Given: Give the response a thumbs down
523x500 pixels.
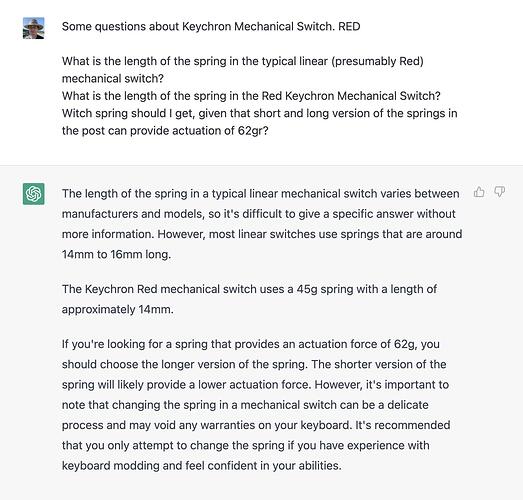Looking at the screenshot, I should (499, 192).
